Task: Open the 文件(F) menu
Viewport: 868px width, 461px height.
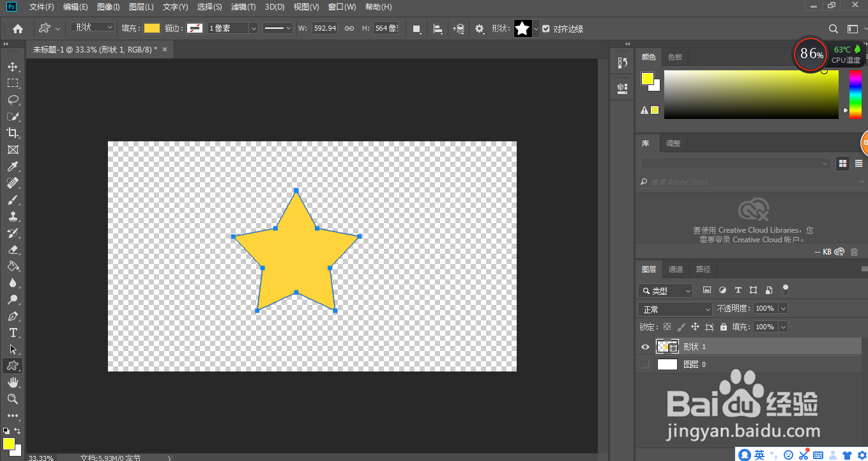Action: 42,7
